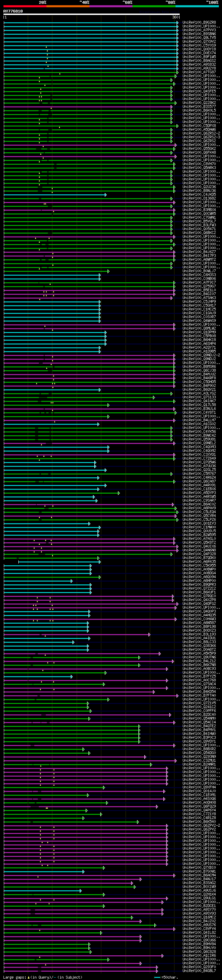The image size is (222, 980).
Task: Click the UniRef100_Q9ULG1 label
Action: click(199, 898)
